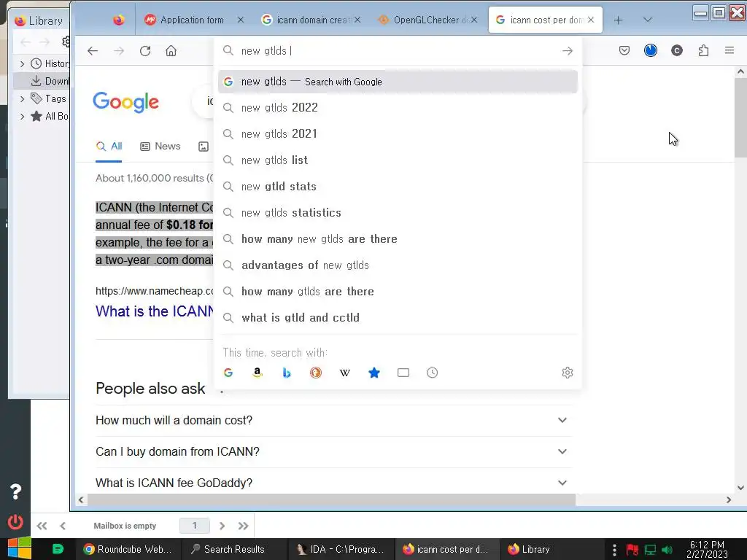Select the News search tab

[160, 146]
